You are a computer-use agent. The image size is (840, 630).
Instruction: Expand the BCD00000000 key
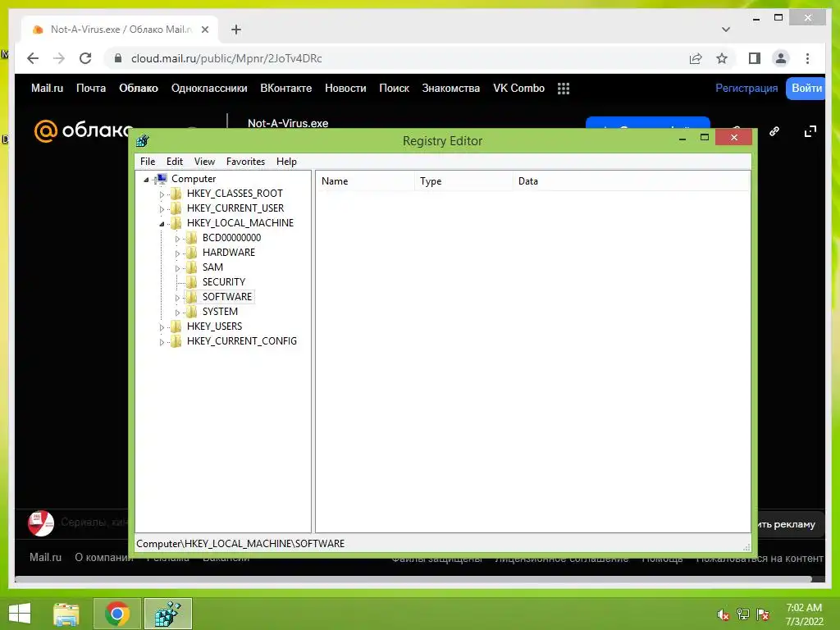(x=177, y=239)
